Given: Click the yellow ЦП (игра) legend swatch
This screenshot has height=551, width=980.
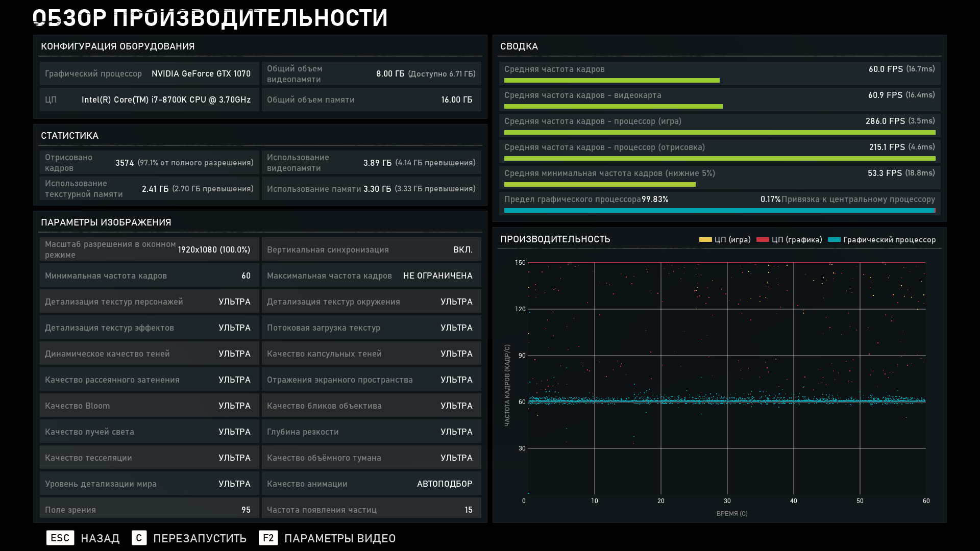Looking at the screenshot, I should tap(705, 240).
